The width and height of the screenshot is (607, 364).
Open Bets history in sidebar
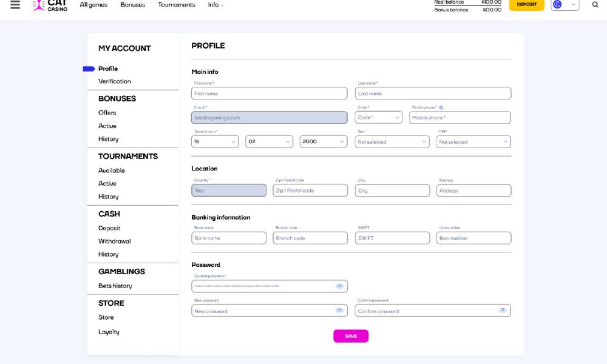(115, 286)
